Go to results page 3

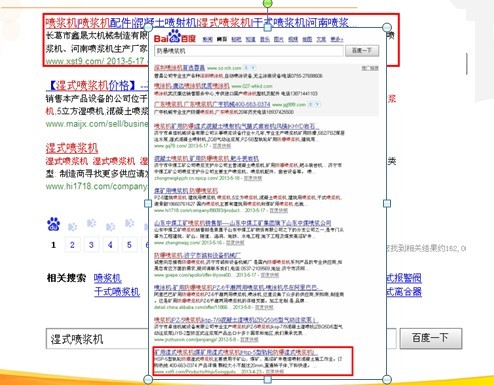pyautogui.click(x=91, y=245)
